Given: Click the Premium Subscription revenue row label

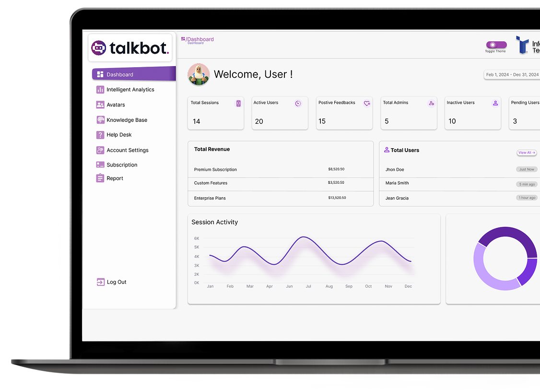Looking at the screenshot, I should [215, 169].
